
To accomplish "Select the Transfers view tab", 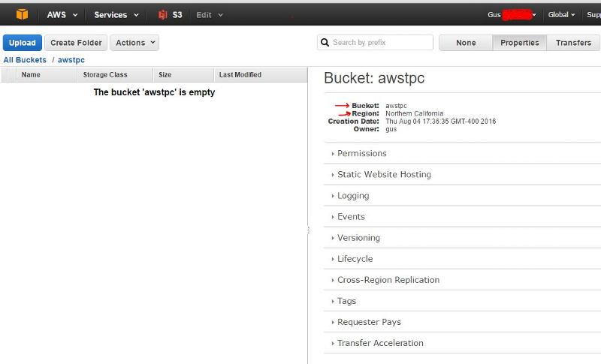I will click(x=573, y=43).
